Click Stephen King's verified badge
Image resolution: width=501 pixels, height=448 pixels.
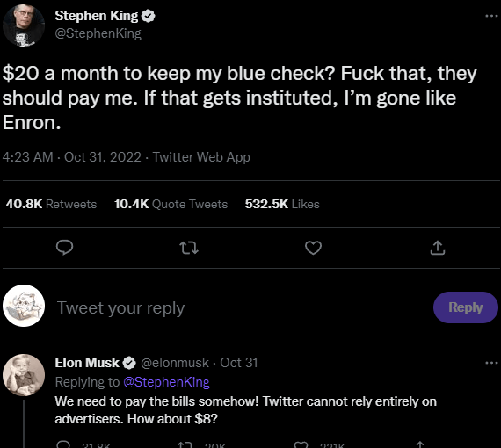pyautogui.click(x=149, y=16)
